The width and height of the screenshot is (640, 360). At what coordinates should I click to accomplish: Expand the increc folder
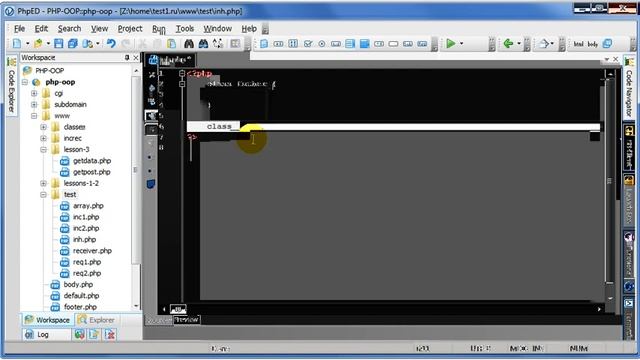[x=44, y=138]
